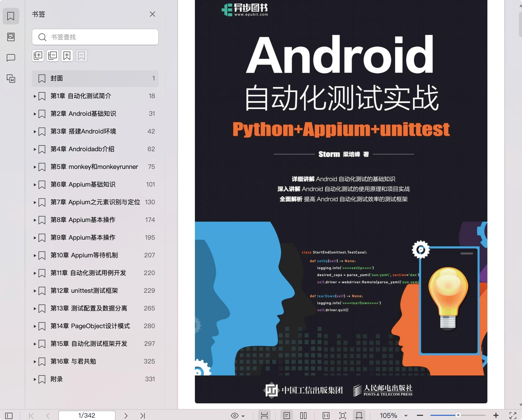Expand 第1章 自动化测试简介 bookmark
The image size is (522, 420).
[x=35, y=96]
